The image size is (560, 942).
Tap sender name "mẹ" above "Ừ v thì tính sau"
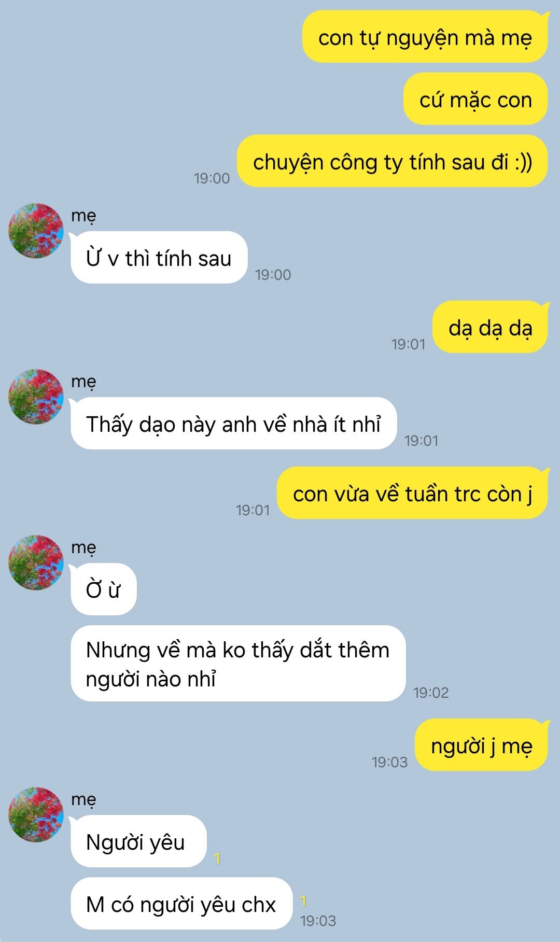point(83,216)
